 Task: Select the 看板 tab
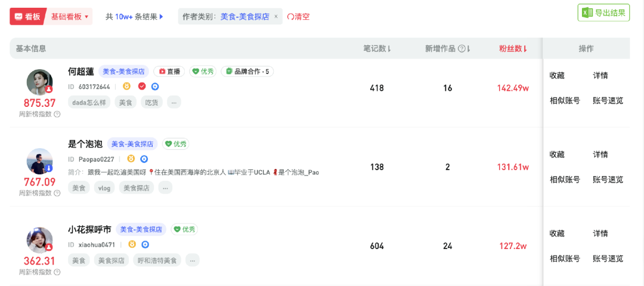28,17
